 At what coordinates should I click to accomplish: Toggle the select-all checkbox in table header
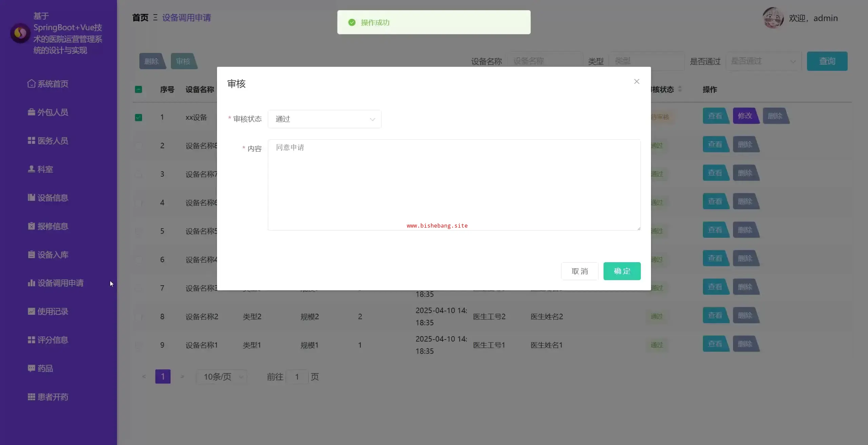click(138, 90)
